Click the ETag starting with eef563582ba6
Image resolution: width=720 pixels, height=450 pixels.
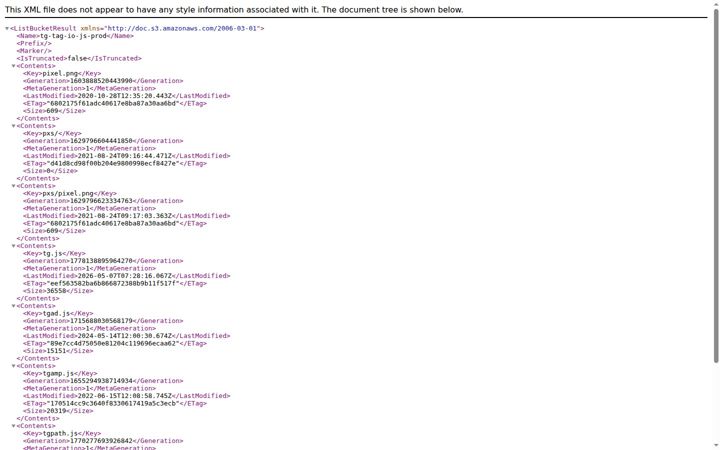pyautogui.click(x=113, y=283)
